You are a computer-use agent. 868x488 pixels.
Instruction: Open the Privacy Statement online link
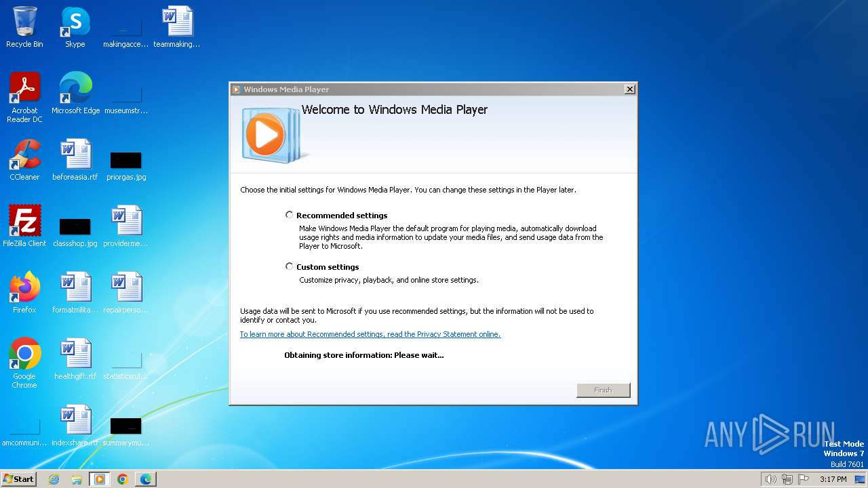click(x=370, y=334)
